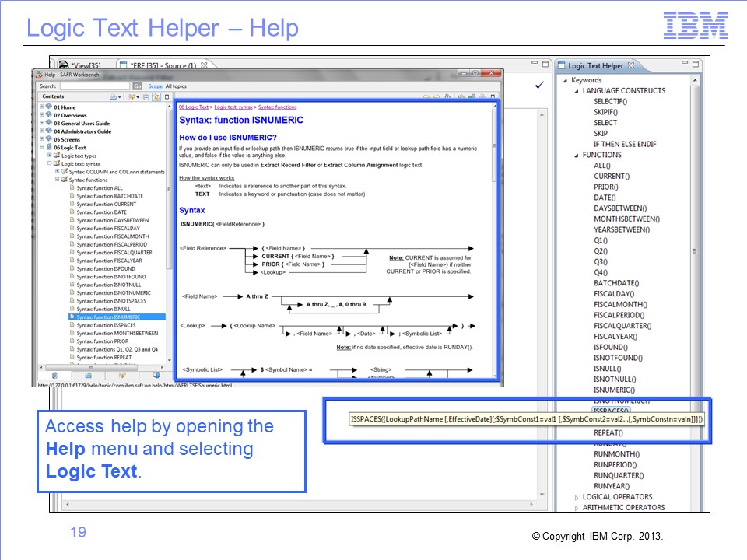Select Syntax function REPEAT topic
Screen dimensions: 747x560
[x=103, y=358]
